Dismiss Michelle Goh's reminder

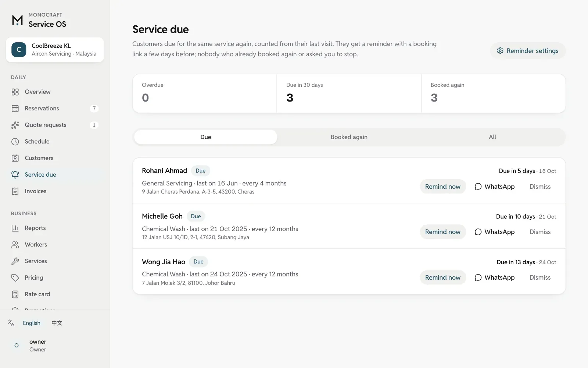(x=540, y=232)
